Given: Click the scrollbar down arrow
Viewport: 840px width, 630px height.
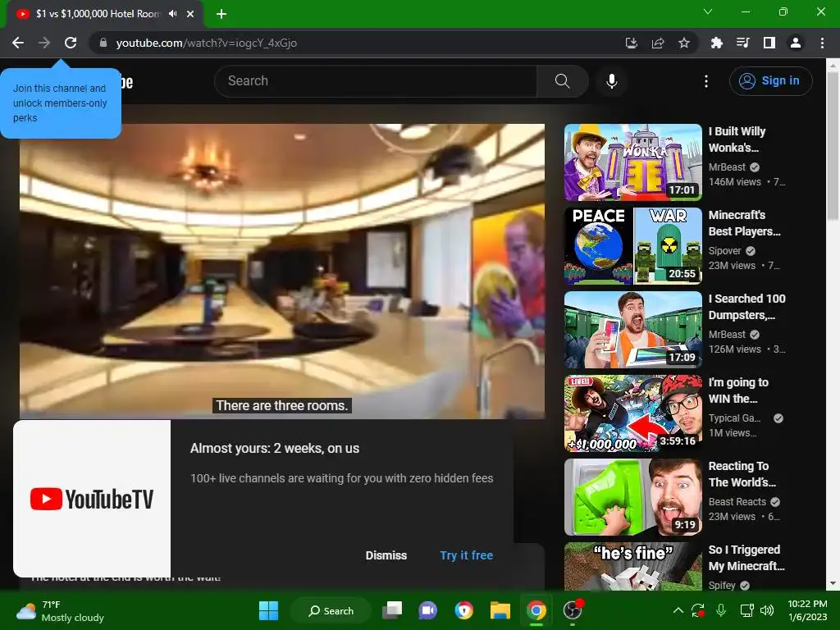Looking at the screenshot, I should point(833,583).
